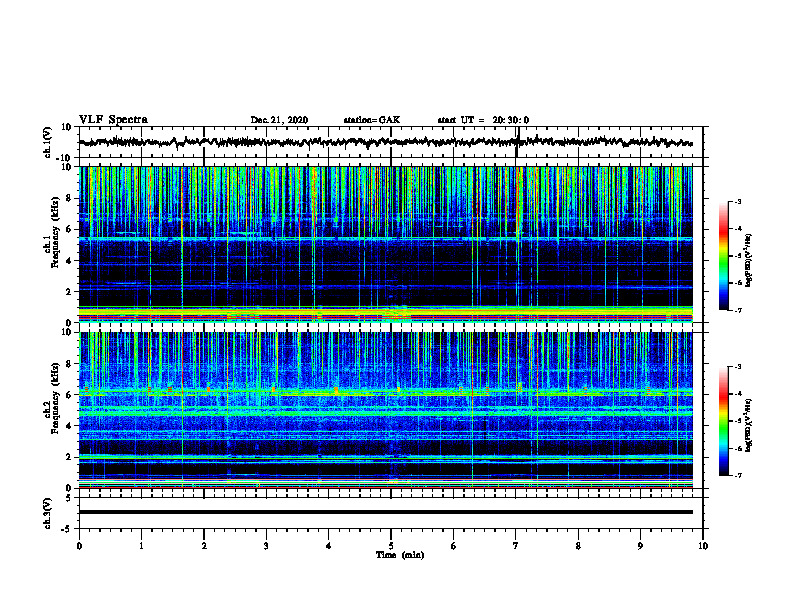The height and width of the screenshot is (612, 792).
Task: Click time axis tick label "9"
Action: point(640,546)
